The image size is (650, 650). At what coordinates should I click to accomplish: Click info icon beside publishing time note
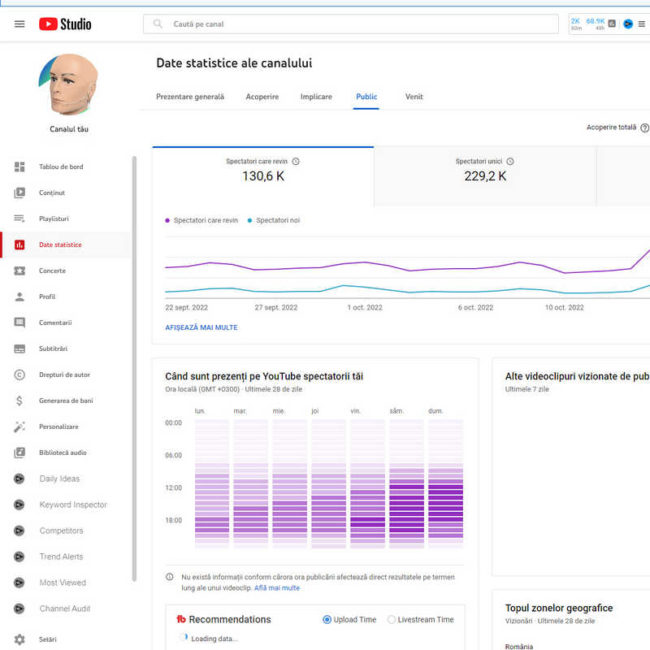[x=170, y=577]
